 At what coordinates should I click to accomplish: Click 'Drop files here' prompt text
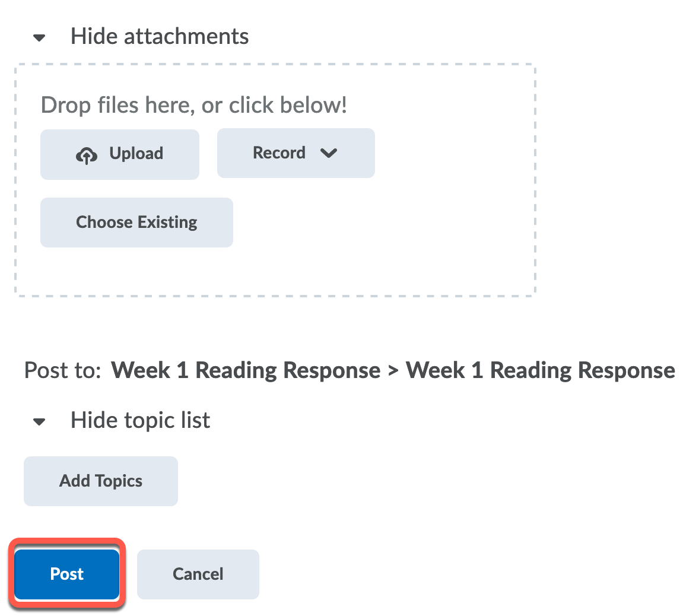193,105
